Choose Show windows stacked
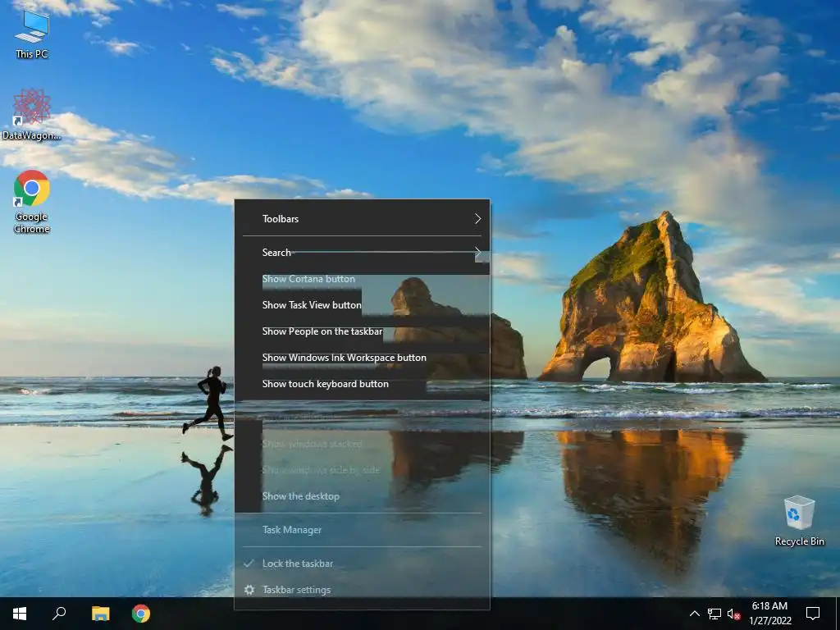The height and width of the screenshot is (630, 840). click(362, 444)
